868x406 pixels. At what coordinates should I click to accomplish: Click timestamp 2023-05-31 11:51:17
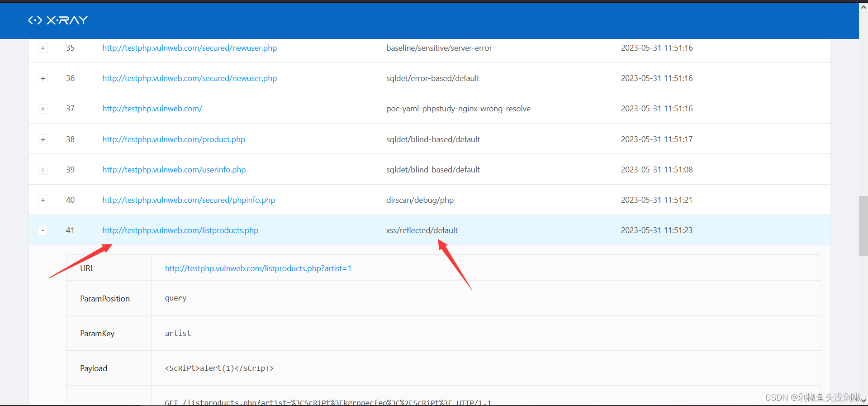coord(657,139)
